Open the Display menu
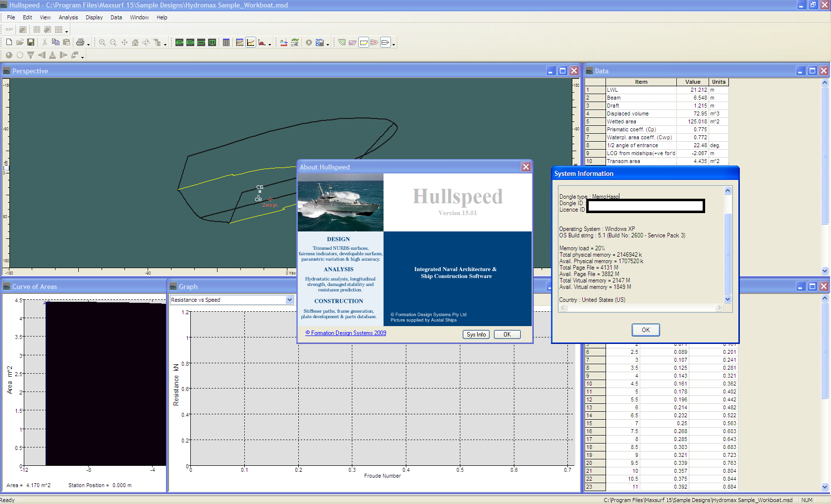This screenshot has width=831, height=504. pyautogui.click(x=94, y=17)
